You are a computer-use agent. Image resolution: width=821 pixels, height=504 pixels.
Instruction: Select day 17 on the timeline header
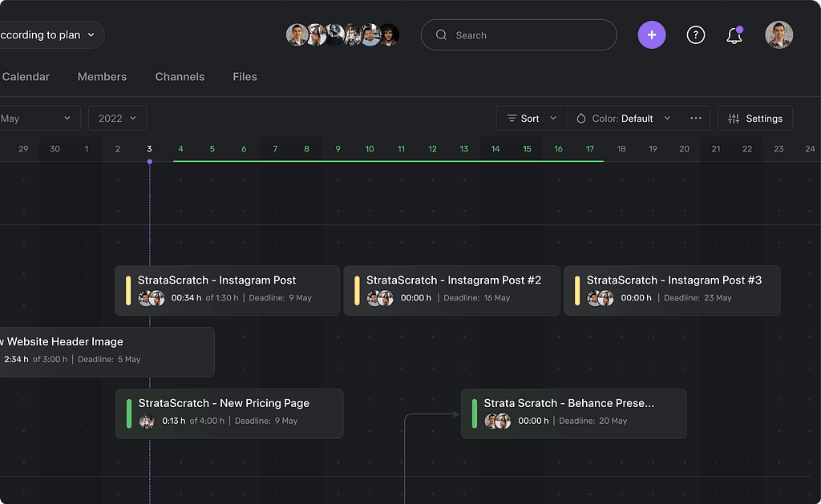pos(590,149)
